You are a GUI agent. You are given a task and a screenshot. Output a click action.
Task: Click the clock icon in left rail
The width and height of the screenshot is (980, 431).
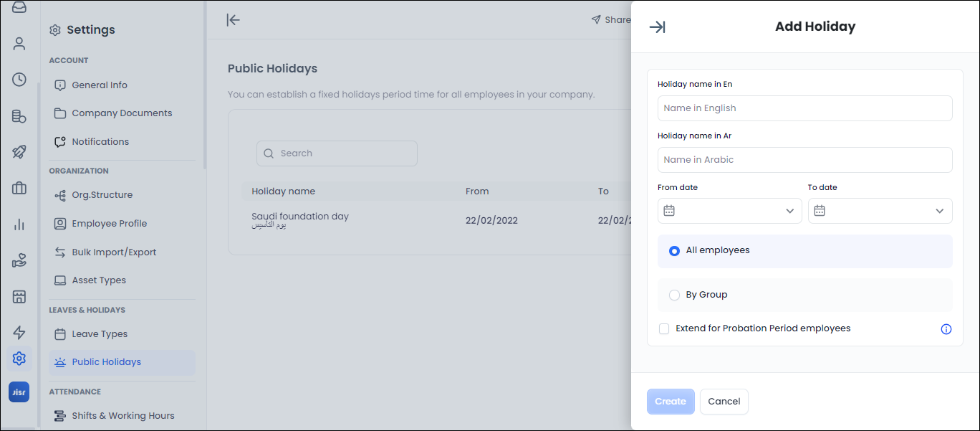[x=19, y=80]
